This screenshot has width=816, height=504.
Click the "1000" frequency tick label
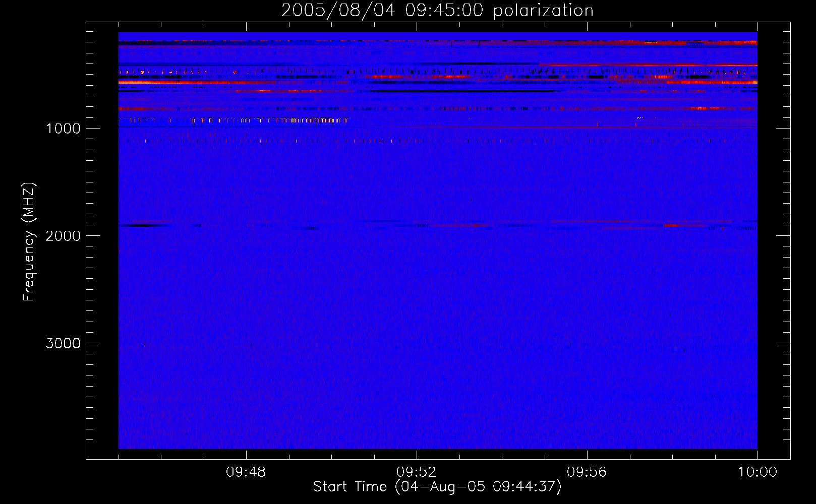(63, 129)
